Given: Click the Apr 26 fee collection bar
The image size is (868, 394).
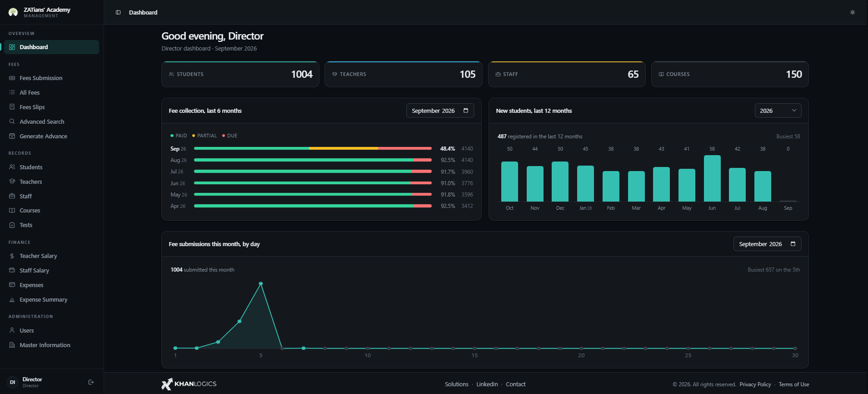Looking at the screenshot, I should (x=313, y=206).
